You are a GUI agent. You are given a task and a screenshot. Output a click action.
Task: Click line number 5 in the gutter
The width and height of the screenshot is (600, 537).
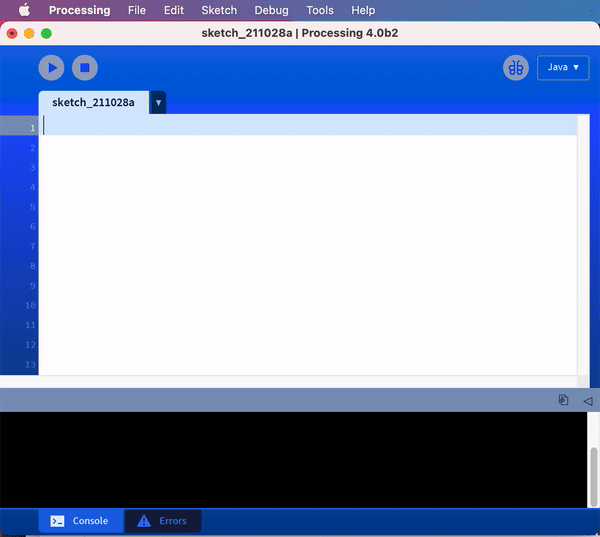[33, 207]
